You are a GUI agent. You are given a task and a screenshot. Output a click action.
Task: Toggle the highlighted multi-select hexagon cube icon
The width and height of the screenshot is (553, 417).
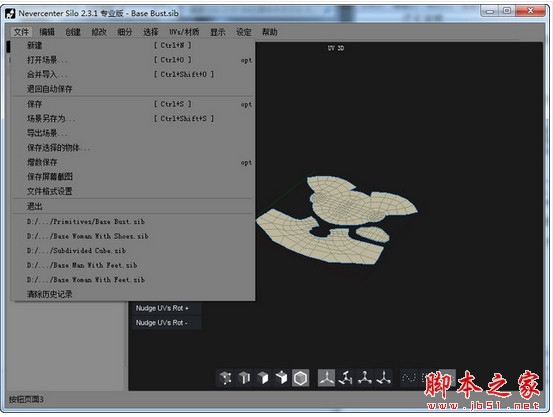300,378
